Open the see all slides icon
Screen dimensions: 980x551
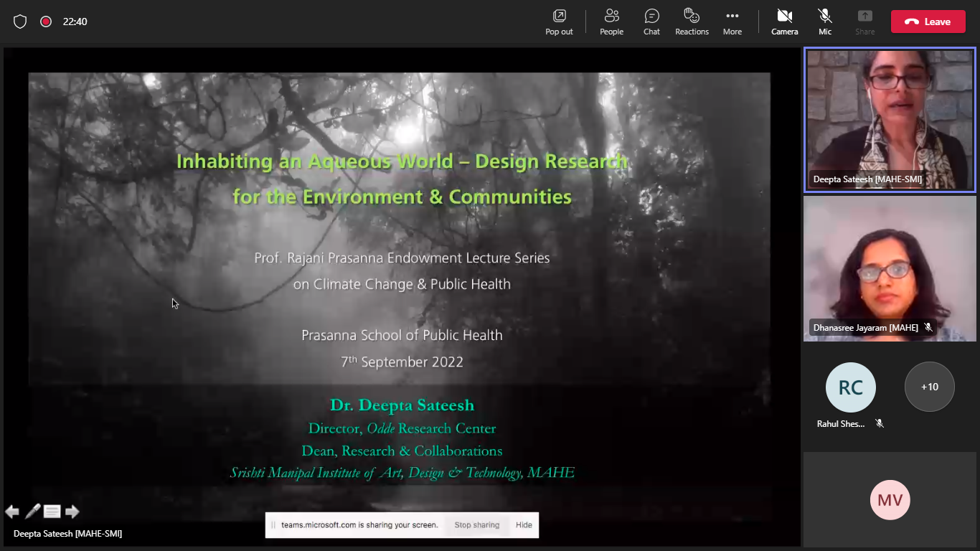pyautogui.click(x=52, y=512)
